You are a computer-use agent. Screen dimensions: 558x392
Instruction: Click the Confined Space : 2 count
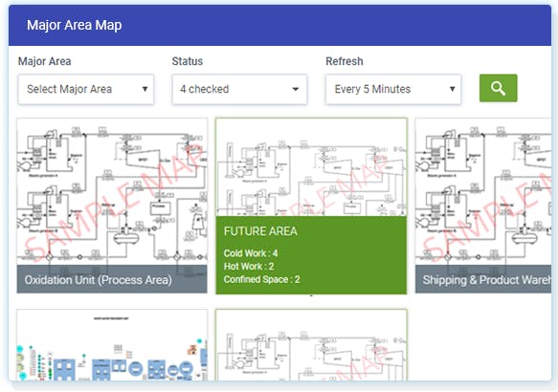tap(261, 279)
